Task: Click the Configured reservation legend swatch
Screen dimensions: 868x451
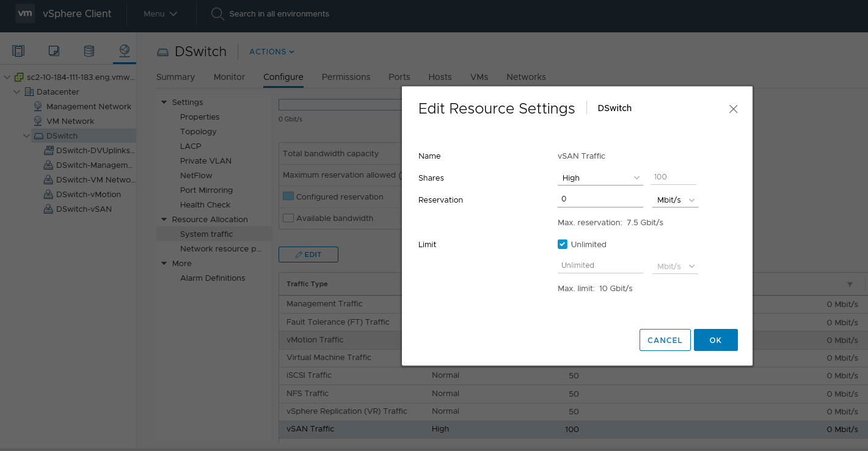Action: (288, 197)
